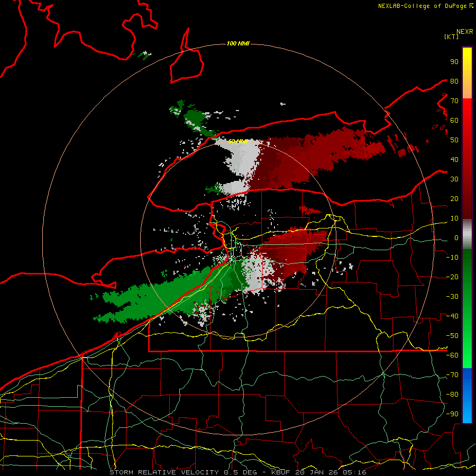The width and height of the screenshot is (476, 476).
Task: Click the -60 value on the velocity scale
Action: (x=452, y=355)
